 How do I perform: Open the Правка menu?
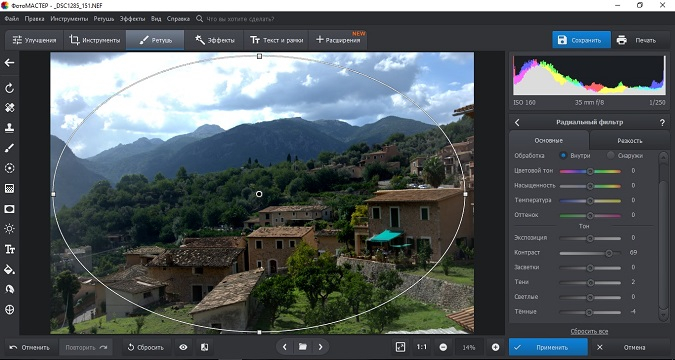point(34,19)
